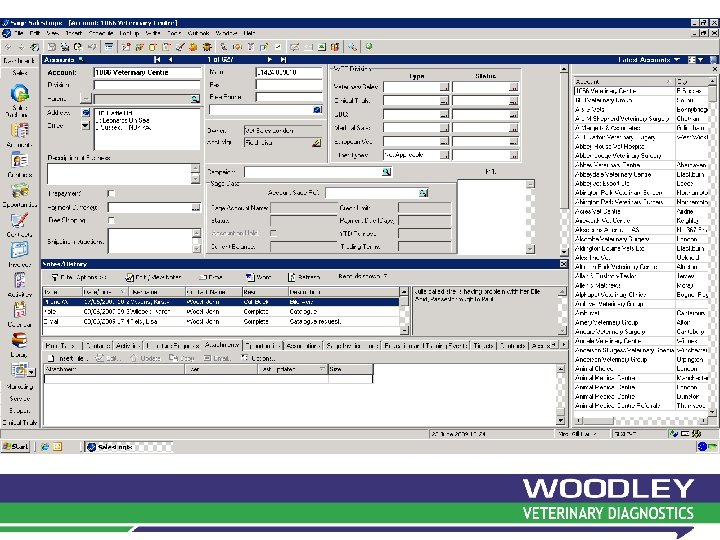
Task: Click Filter Options in the Notes/History toolbar
Action: pyautogui.click(x=79, y=277)
